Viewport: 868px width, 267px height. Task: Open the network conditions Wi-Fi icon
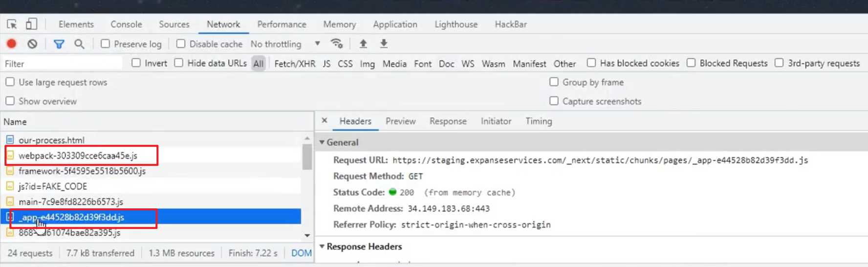337,44
